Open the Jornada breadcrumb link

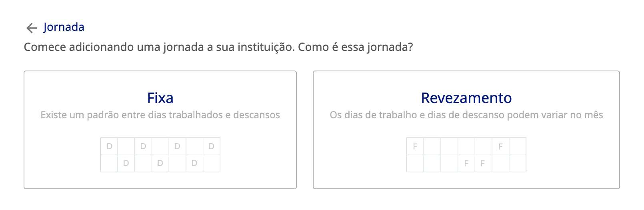click(64, 27)
